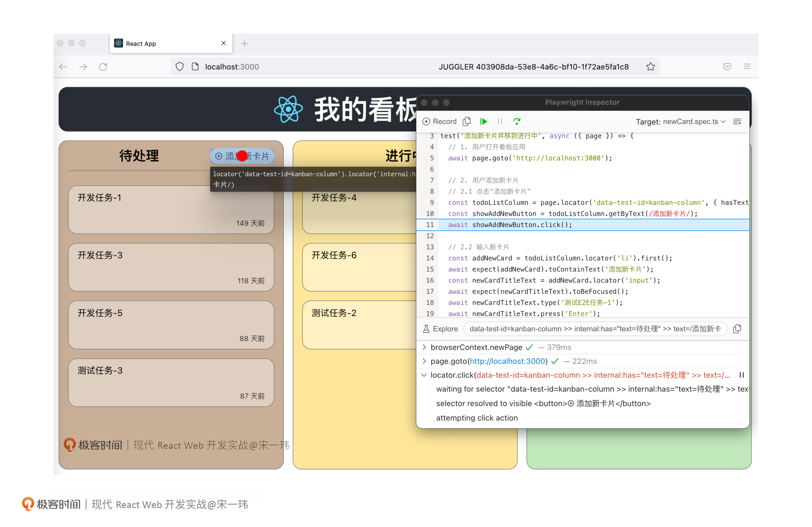Select card 测试任务-2
The image size is (812, 527).
pos(359,325)
